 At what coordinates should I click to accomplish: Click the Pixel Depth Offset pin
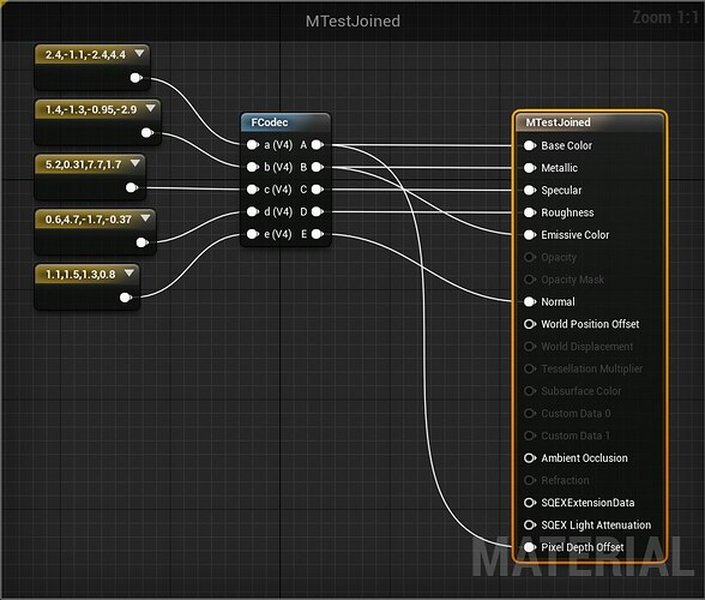click(530, 547)
